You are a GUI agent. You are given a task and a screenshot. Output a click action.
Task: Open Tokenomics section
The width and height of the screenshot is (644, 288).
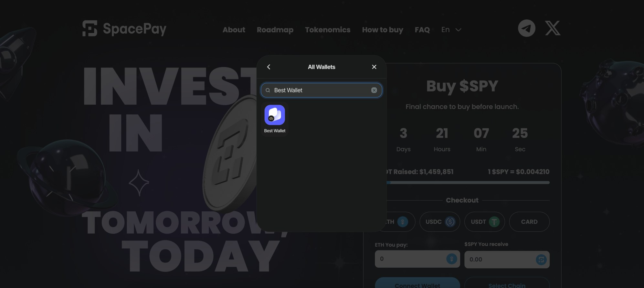click(328, 30)
